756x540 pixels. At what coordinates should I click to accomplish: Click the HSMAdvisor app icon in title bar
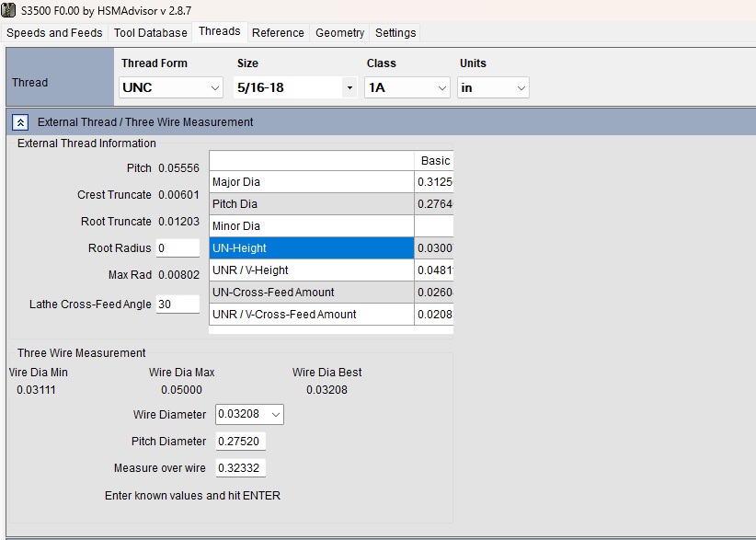click(10, 9)
